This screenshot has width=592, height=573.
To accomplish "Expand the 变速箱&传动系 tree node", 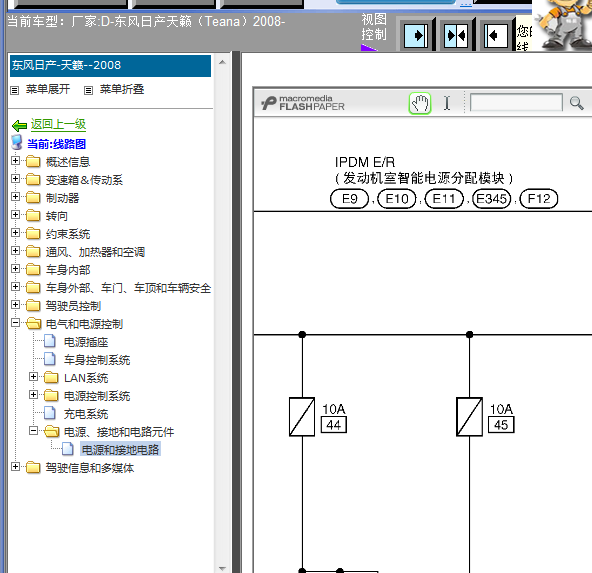I will tap(15, 178).
